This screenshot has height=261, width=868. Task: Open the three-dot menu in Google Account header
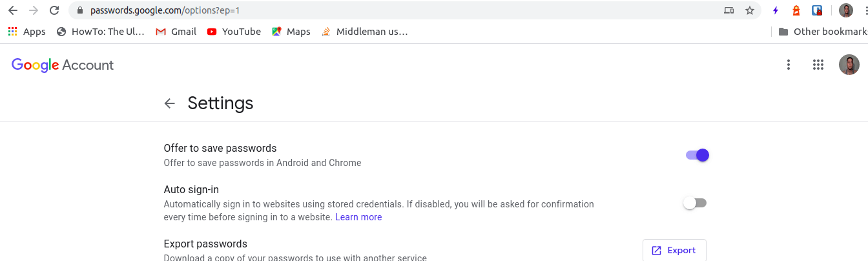pyautogui.click(x=788, y=65)
